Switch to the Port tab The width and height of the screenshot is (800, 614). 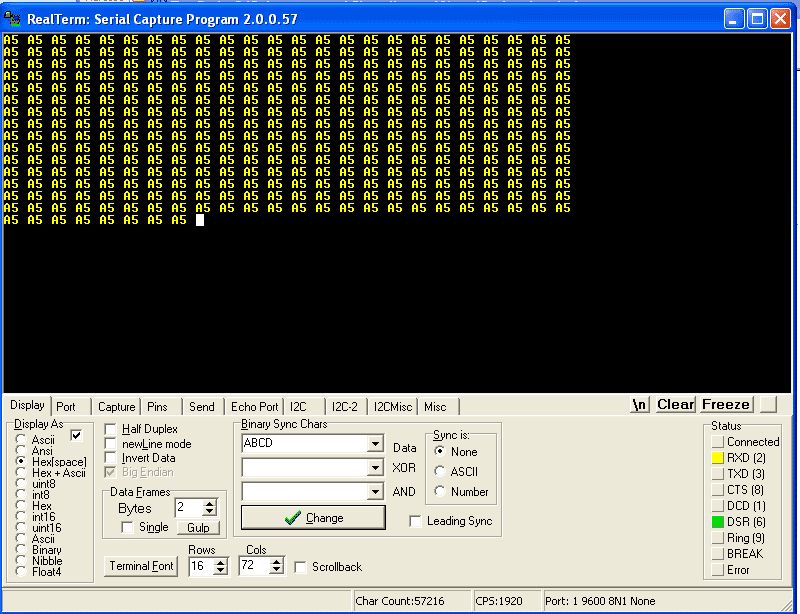tap(66, 406)
